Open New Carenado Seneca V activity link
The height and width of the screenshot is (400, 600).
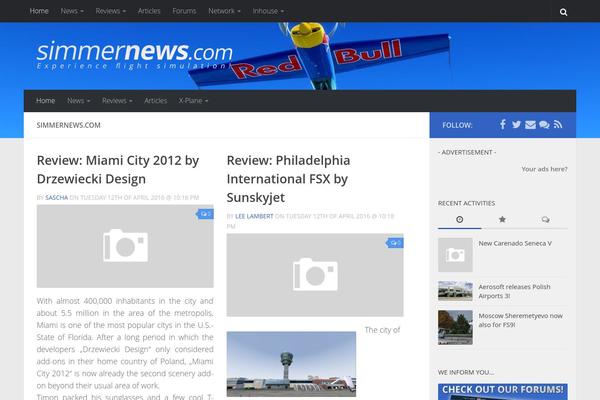515,243
